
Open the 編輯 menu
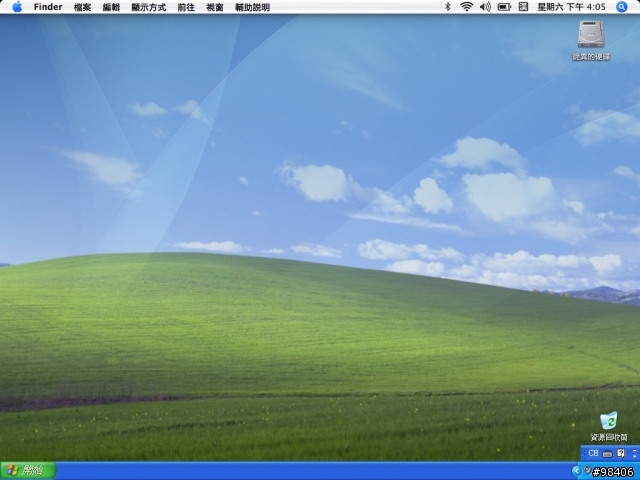[x=111, y=7]
